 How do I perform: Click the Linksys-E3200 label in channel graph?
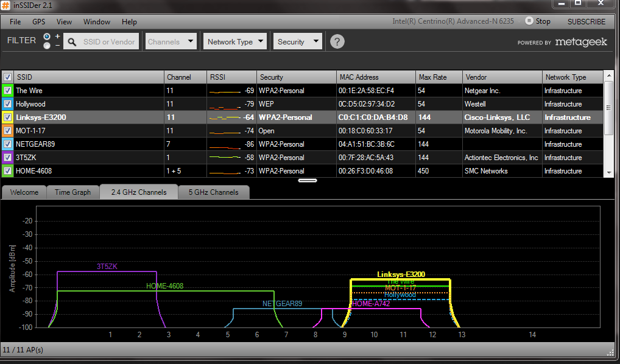[x=401, y=275]
